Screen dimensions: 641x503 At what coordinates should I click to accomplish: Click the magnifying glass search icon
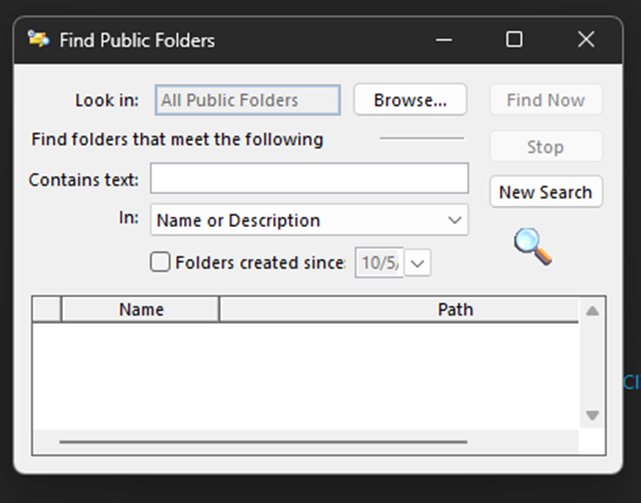coord(533,247)
